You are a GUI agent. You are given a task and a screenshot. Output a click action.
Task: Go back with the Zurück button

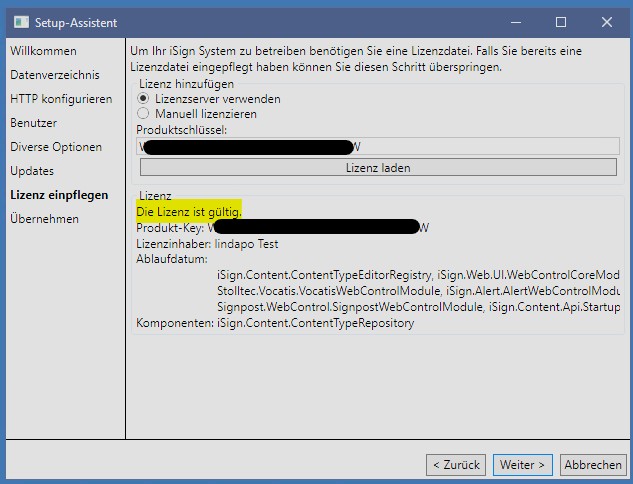pos(456,465)
